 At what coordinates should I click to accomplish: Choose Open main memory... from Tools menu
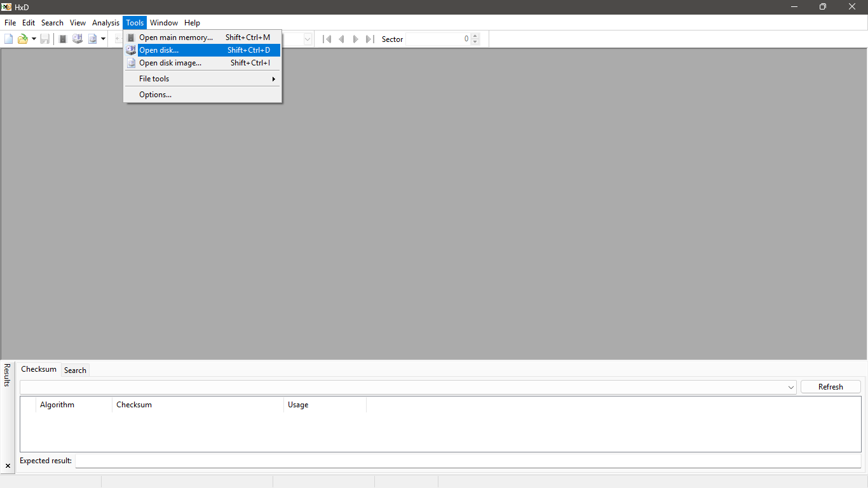pyautogui.click(x=203, y=37)
